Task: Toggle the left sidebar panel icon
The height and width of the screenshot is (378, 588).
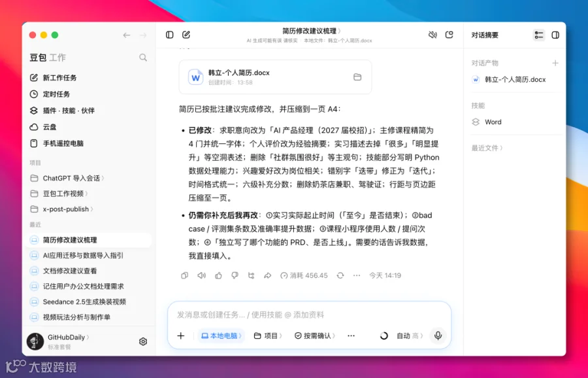Action: [169, 35]
